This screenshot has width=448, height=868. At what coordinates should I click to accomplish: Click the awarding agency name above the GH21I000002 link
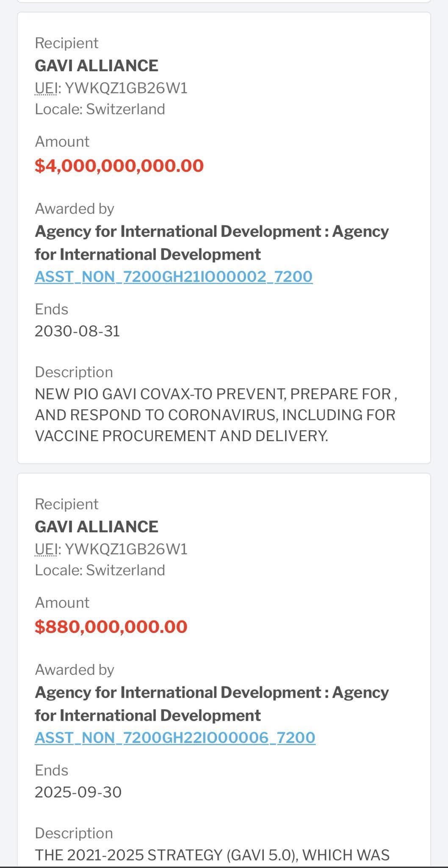pyautogui.click(x=212, y=243)
